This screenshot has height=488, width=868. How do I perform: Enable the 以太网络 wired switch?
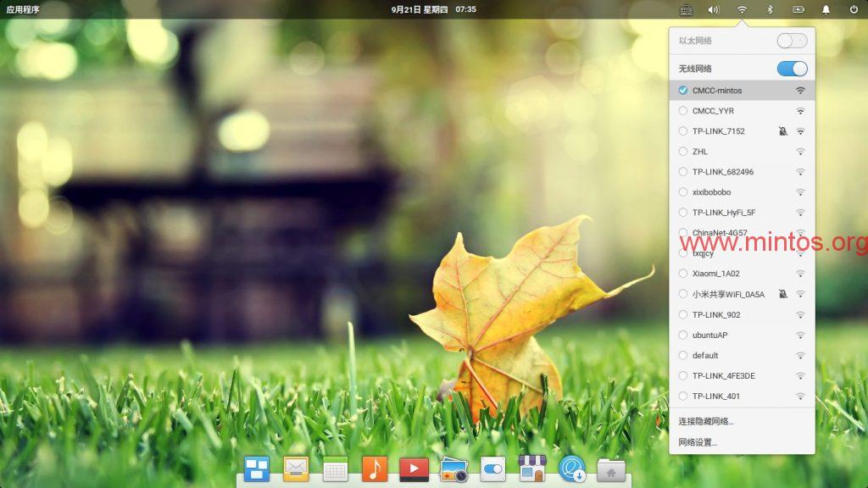click(792, 41)
